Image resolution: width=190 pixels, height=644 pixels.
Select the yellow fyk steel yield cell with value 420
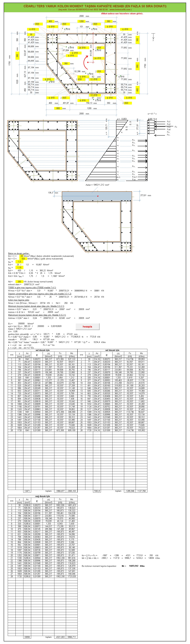pyautogui.click(x=23, y=259)
